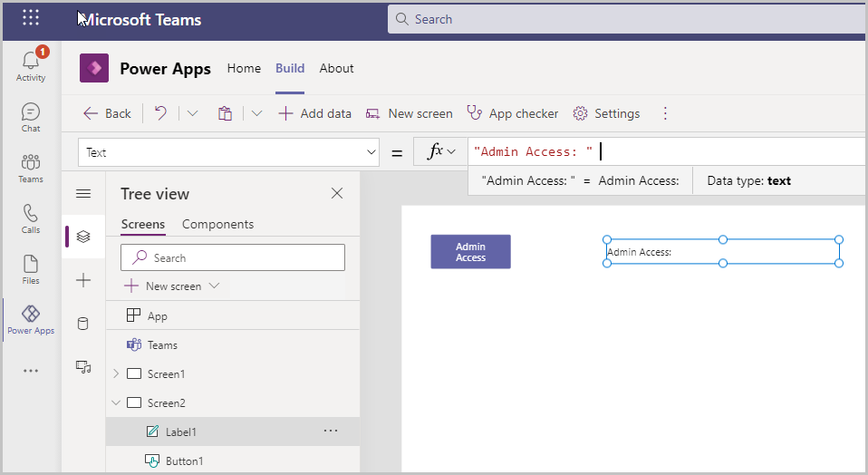The image size is (868, 475).
Task: Toggle the hamburger menu in studio pane
Action: [x=83, y=193]
